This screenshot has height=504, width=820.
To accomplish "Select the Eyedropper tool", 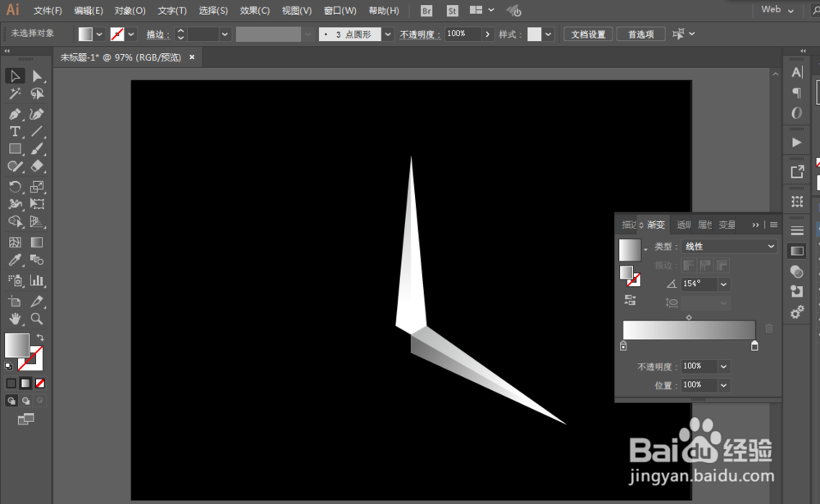I will [x=13, y=260].
